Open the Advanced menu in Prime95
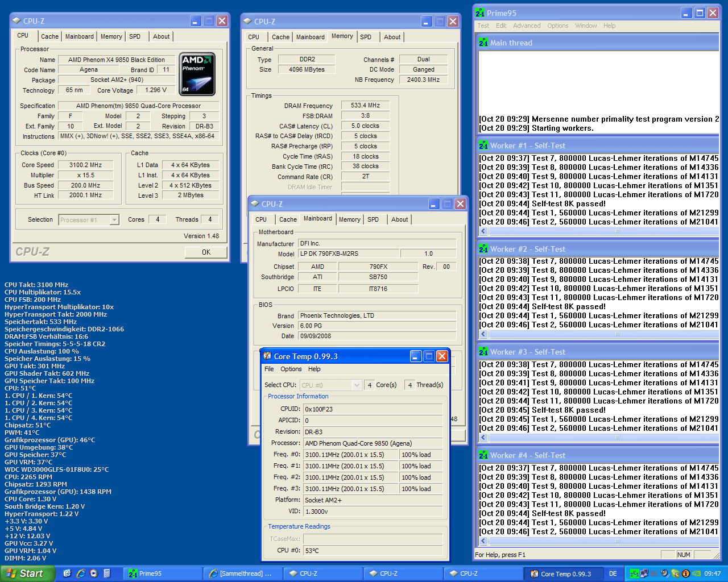Image resolution: width=728 pixels, height=582 pixels. pos(527,26)
